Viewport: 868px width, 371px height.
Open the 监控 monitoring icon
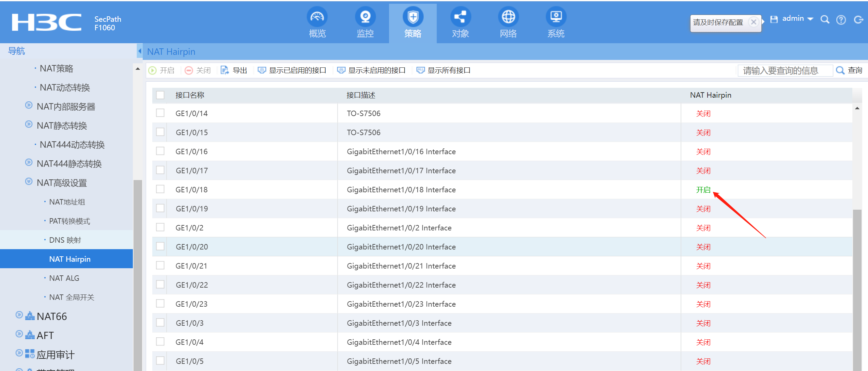pyautogui.click(x=365, y=17)
